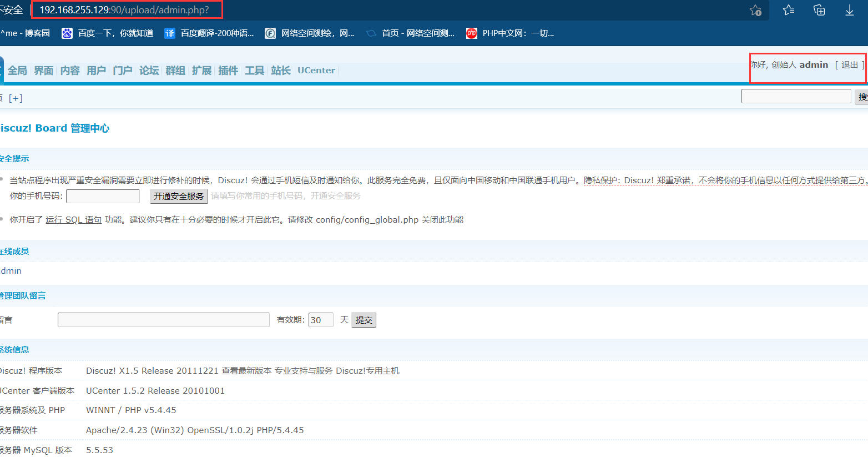The height and width of the screenshot is (457, 868).
Task: Click the Discuz! X1.5 Release 20111221 text
Action: 152,371
